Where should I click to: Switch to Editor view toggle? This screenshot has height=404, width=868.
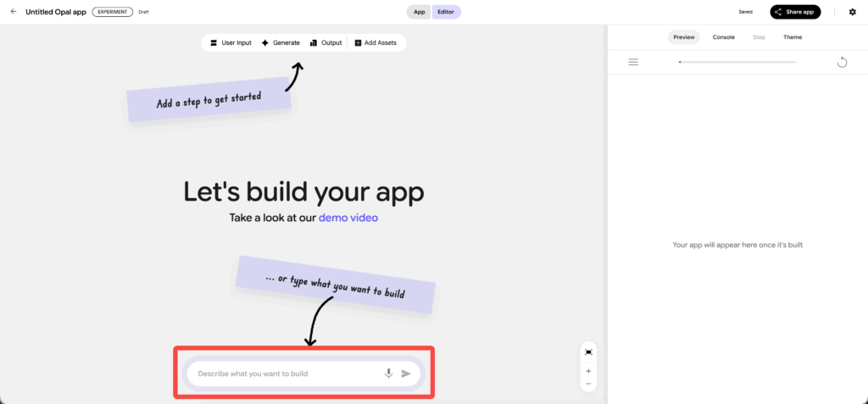click(x=446, y=12)
